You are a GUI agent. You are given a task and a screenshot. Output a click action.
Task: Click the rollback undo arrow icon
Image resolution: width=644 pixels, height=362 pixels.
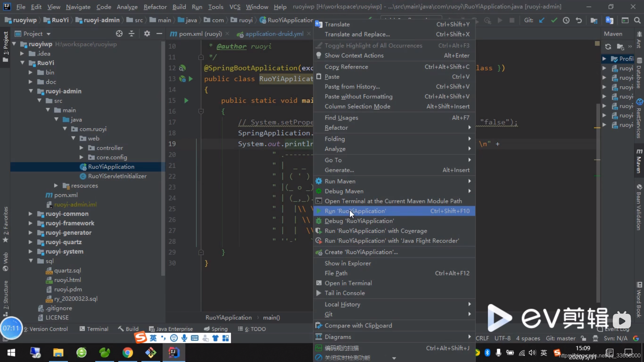579,20
